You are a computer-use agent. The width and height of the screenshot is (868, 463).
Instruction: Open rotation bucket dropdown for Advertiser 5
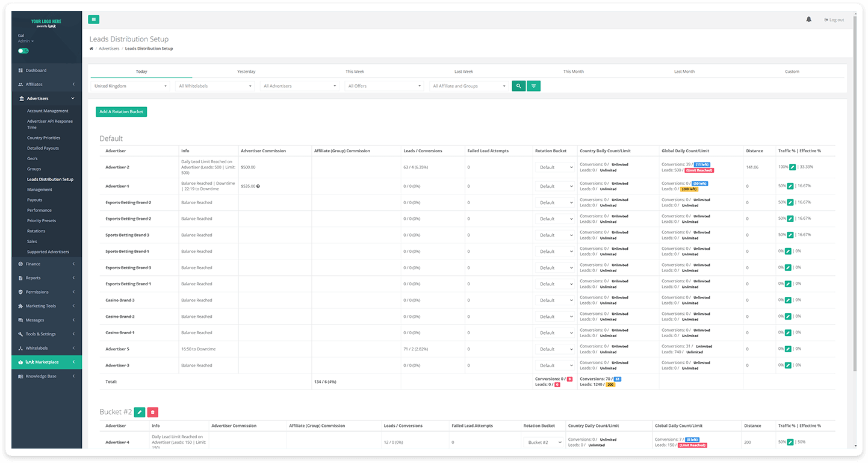tap(555, 349)
